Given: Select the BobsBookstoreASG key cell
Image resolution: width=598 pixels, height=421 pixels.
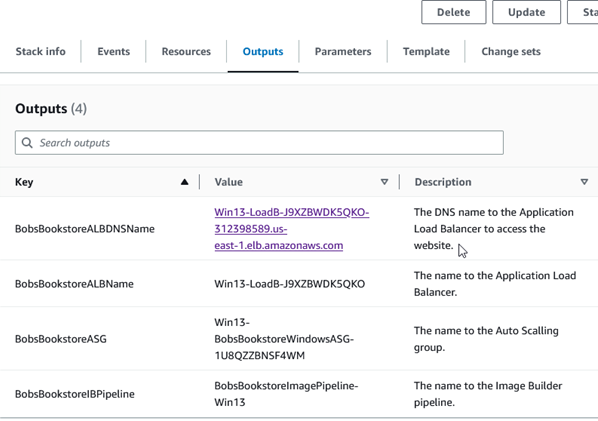Looking at the screenshot, I should pos(61,339).
